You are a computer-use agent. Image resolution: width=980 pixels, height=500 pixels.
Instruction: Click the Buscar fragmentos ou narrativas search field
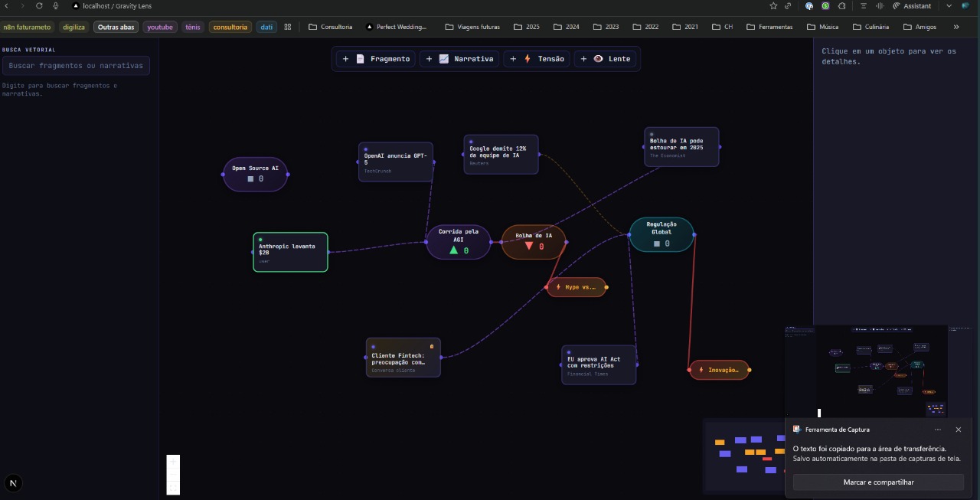tap(76, 65)
